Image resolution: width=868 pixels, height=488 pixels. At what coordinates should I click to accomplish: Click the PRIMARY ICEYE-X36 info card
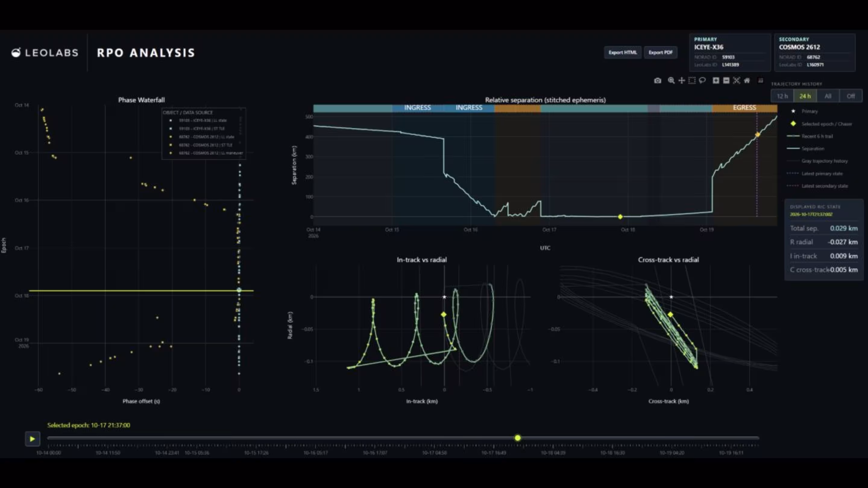[730, 52]
